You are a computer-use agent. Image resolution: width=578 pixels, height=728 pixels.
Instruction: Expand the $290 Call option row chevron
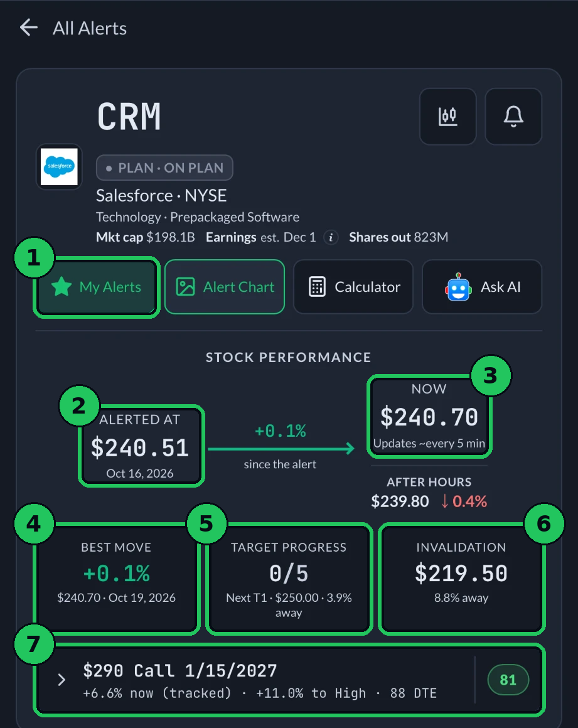[62, 680]
